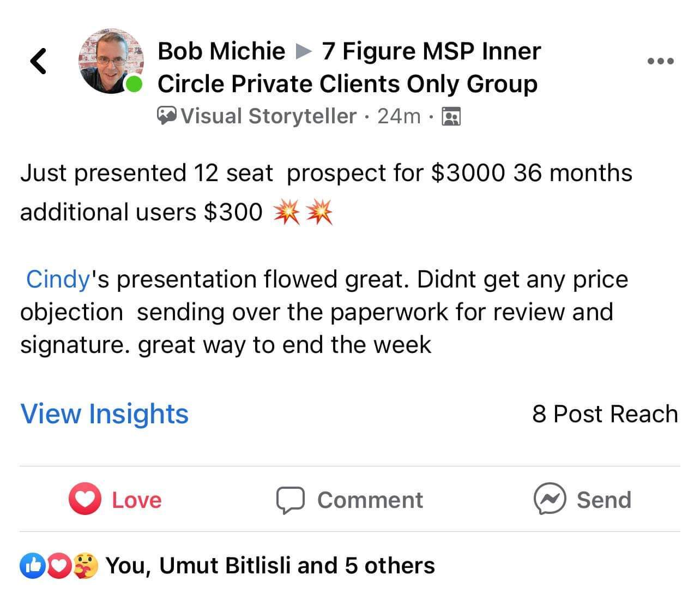Click the Comment speech bubble icon
This screenshot has width=700, height=605.
coord(289,500)
